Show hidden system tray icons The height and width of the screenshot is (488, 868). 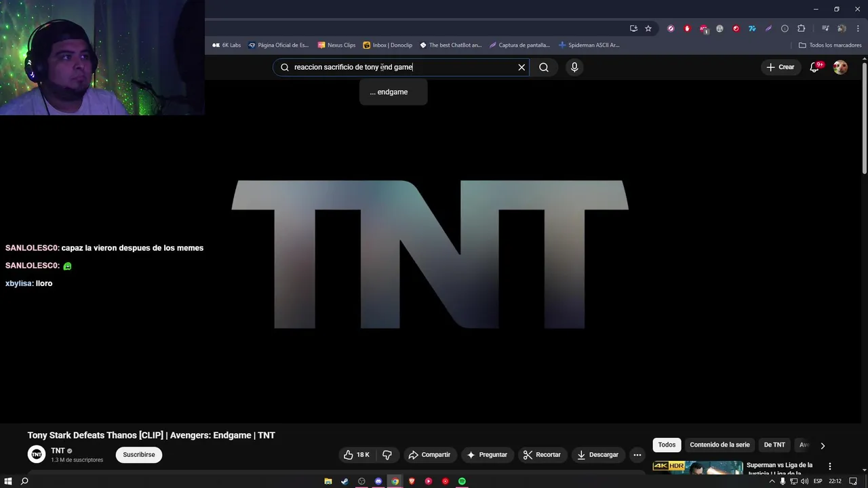pos(772,481)
